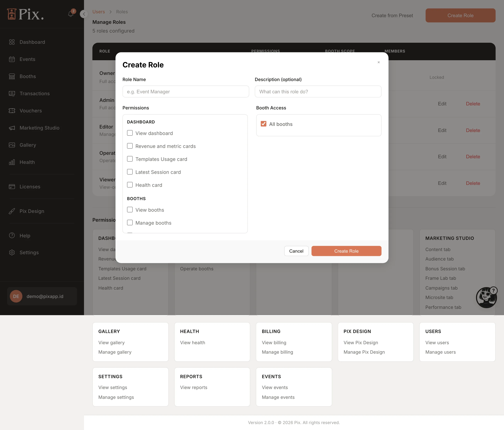Viewport: 504px width, 430px height.
Task: Tick the Health card checkbox
Action: pyautogui.click(x=130, y=185)
